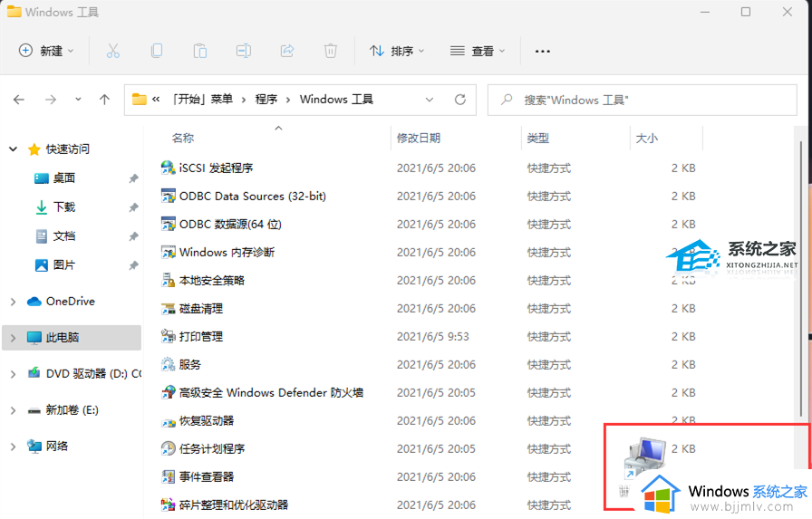Image resolution: width=812 pixels, height=519 pixels.
Task: Click the 搜索"Windows 工具" search box
Action: pyautogui.click(x=643, y=100)
